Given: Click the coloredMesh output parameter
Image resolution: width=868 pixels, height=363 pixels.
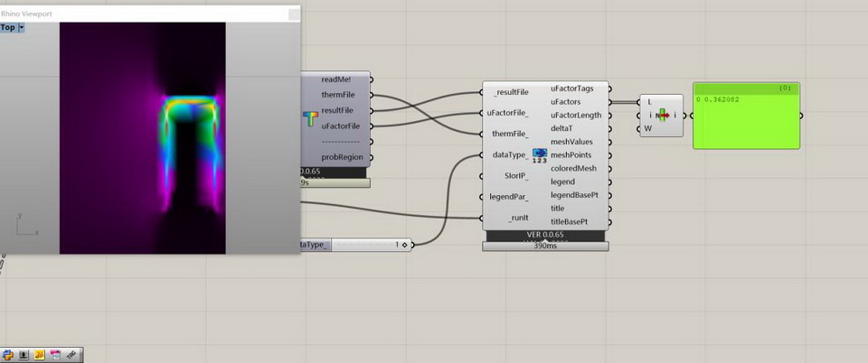Looking at the screenshot, I should 573,168.
